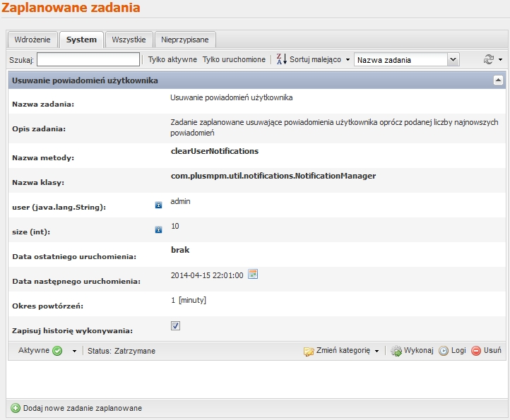Toggle the Tylko uruchomione filter
Screen dimensions: 510x420
click(x=234, y=60)
